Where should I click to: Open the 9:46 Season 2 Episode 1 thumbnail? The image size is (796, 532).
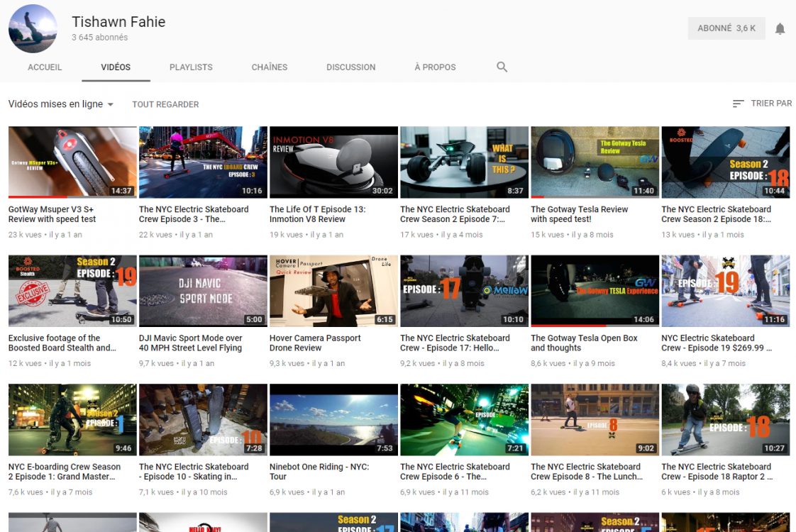[x=72, y=420]
